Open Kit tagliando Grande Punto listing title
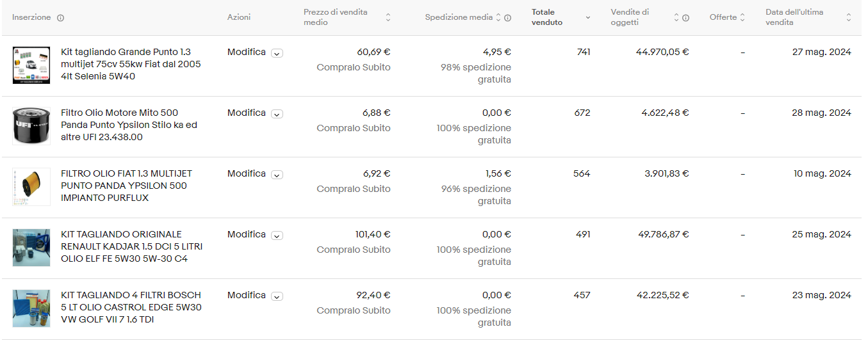 point(131,64)
